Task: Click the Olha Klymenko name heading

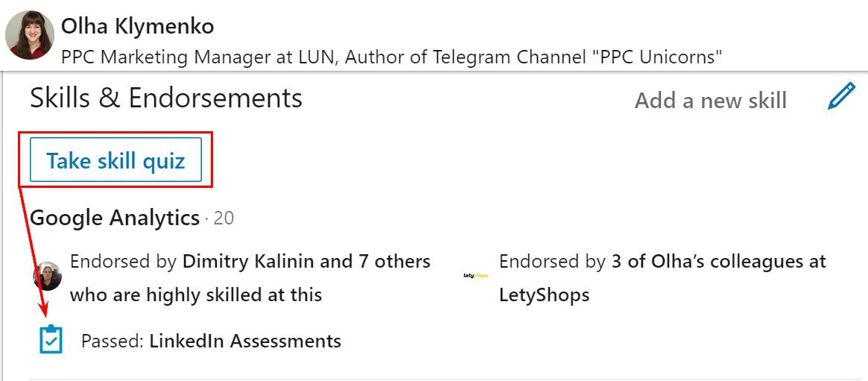Action: pyautogui.click(x=138, y=26)
